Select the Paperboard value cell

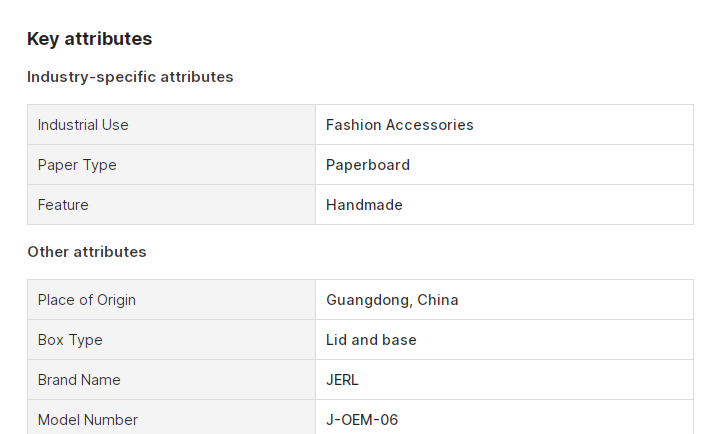pos(504,165)
